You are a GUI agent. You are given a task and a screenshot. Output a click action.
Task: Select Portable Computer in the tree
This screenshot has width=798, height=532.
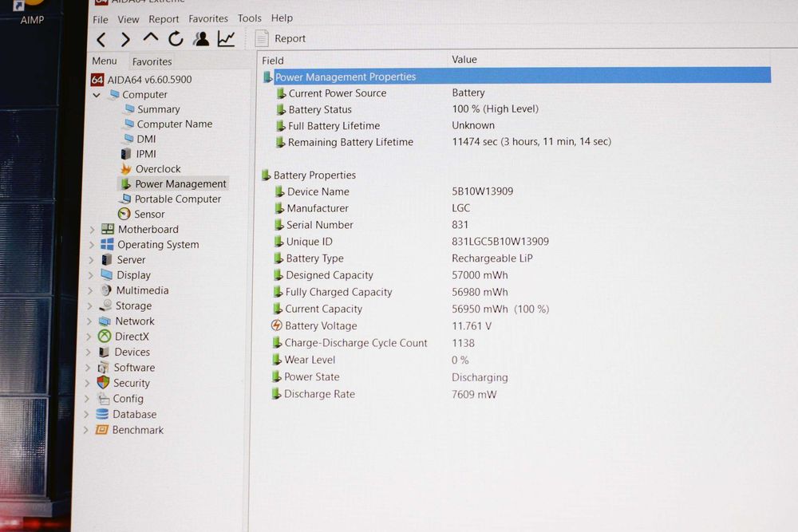click(171, 199)
